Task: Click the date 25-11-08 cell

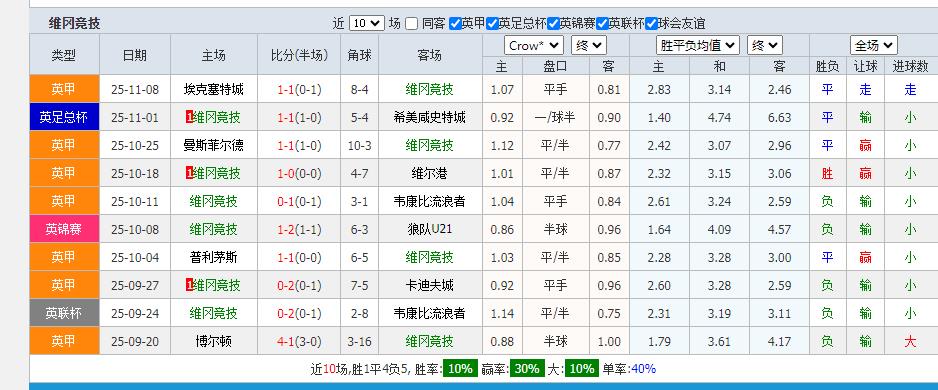Action: 135,90
